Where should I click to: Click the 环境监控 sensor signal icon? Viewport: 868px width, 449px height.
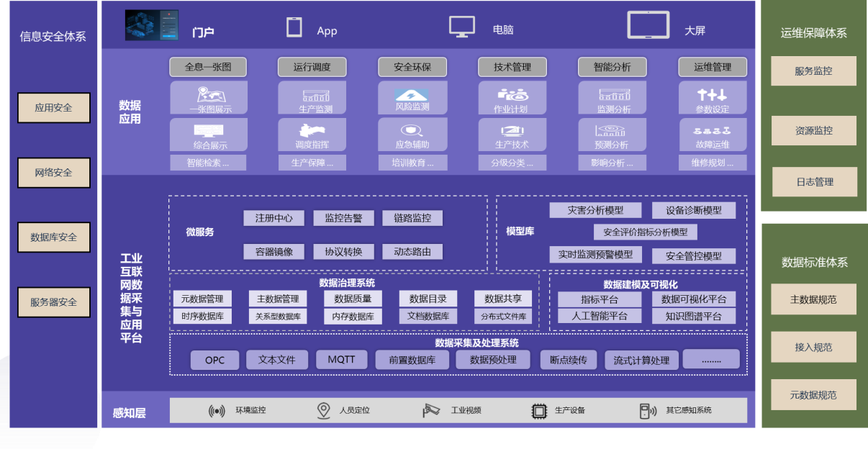pyautogui.click(x=216, y=411)
